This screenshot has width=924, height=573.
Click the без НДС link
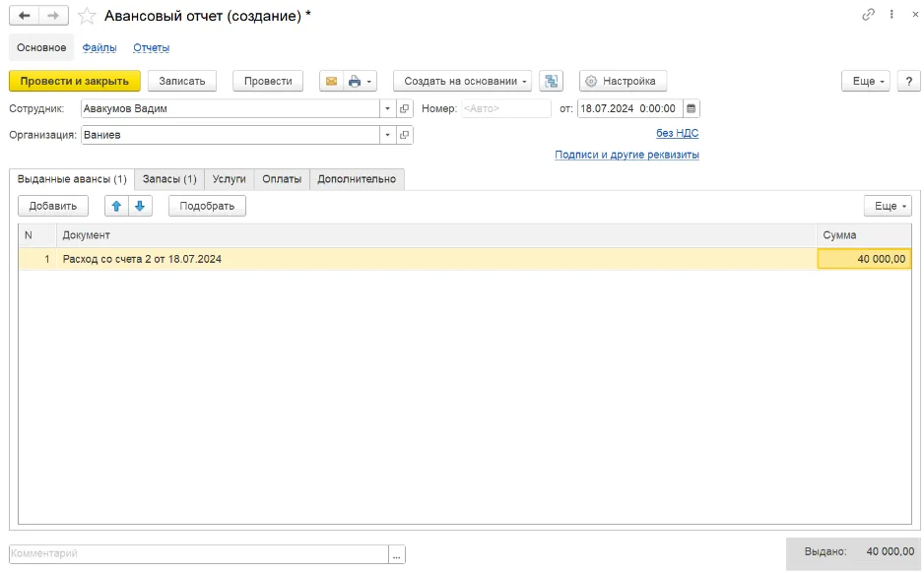(x=678, y=133)
